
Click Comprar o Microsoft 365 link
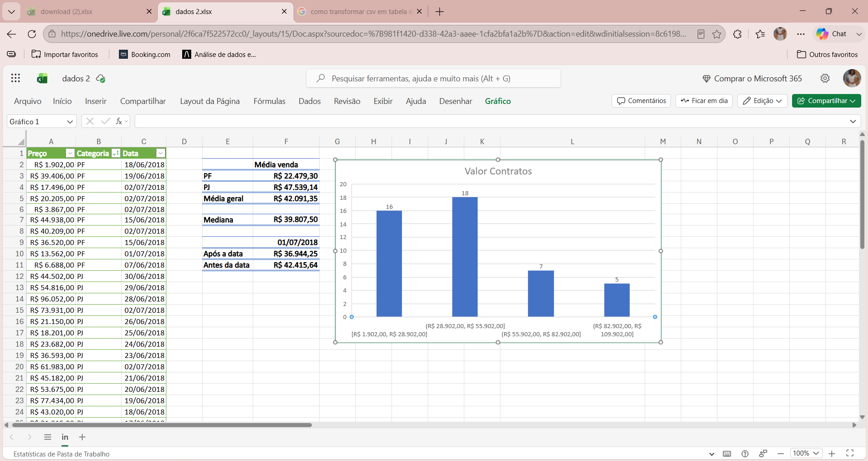pyautogui.click(x=752, y=79)
